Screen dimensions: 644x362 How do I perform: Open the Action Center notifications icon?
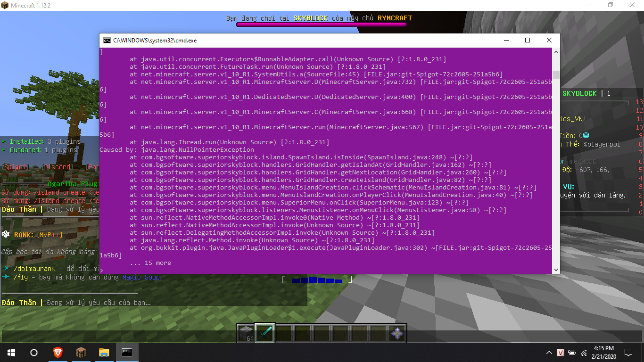pyautogui.click(x=628, y=352)
